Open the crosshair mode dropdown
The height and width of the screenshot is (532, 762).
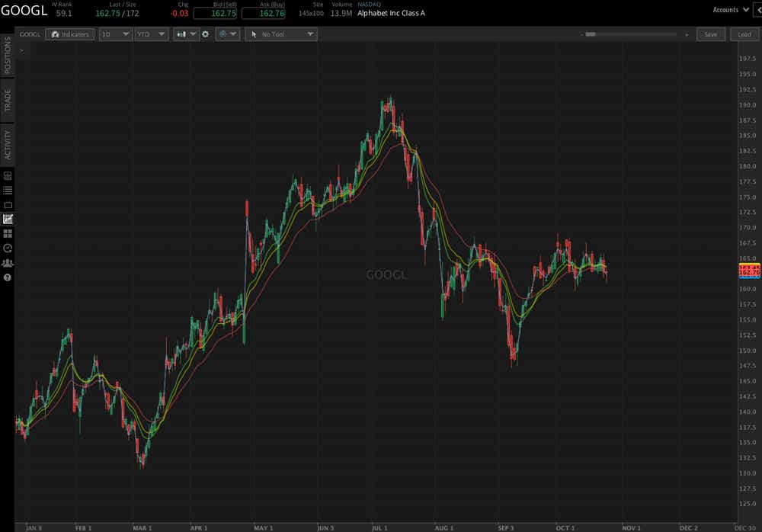tap(227, 34)
